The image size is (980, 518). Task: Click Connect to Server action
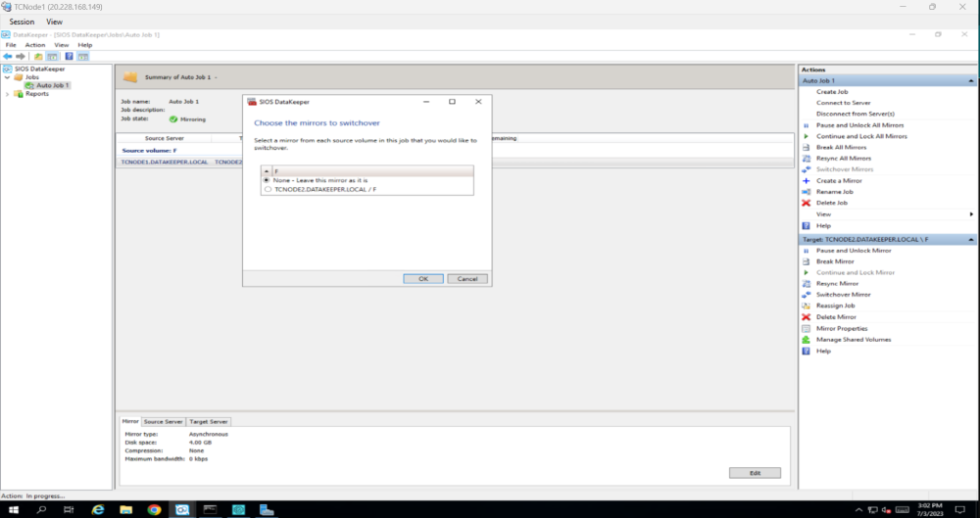point(843,103)
